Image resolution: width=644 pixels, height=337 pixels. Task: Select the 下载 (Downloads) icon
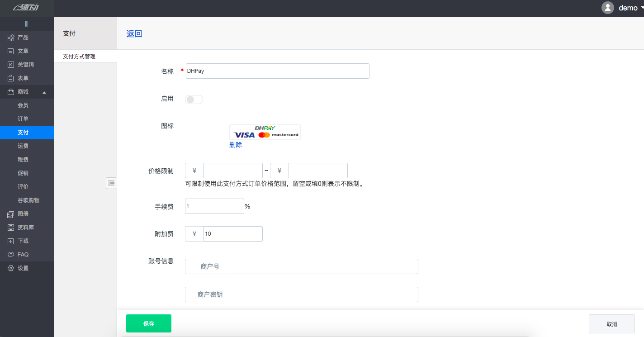pos(11,241)
